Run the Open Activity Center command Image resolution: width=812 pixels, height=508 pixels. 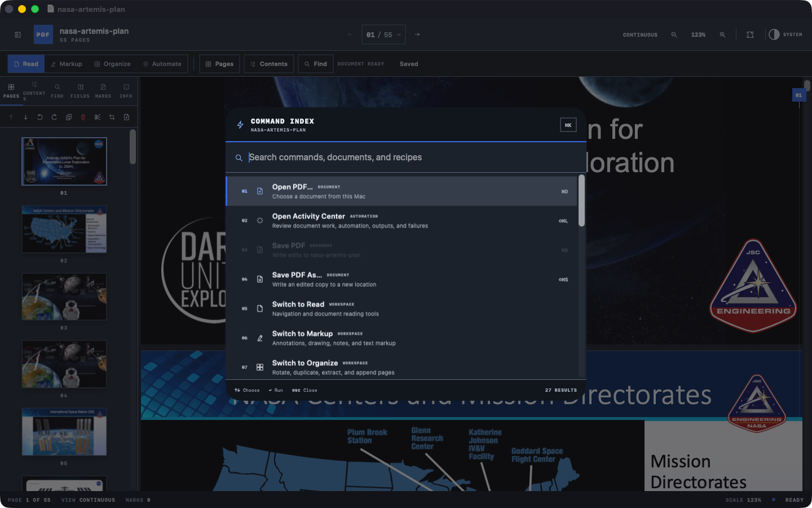click(401, 221)
